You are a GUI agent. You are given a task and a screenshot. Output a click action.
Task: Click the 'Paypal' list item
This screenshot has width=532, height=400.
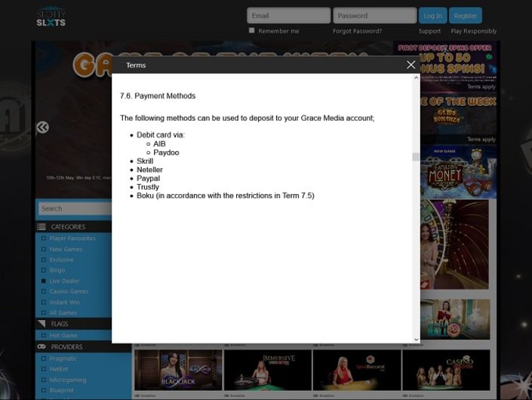coord(148,178)
